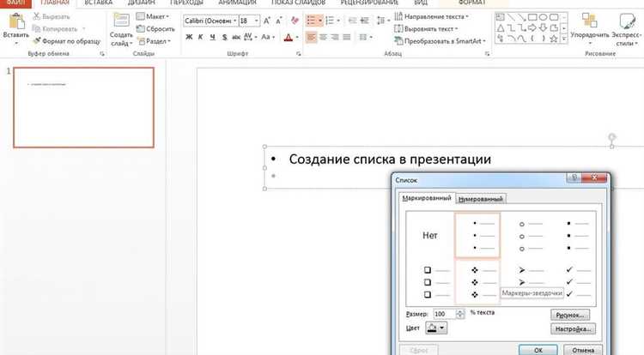Open the Calibri font name dropdown
Viewport: 644px width, 355px height.
235,21
